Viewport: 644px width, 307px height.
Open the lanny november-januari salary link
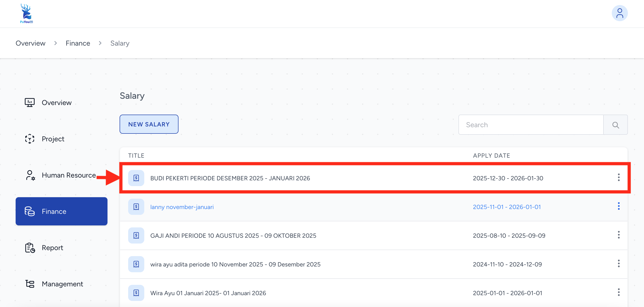pos(182,207)
